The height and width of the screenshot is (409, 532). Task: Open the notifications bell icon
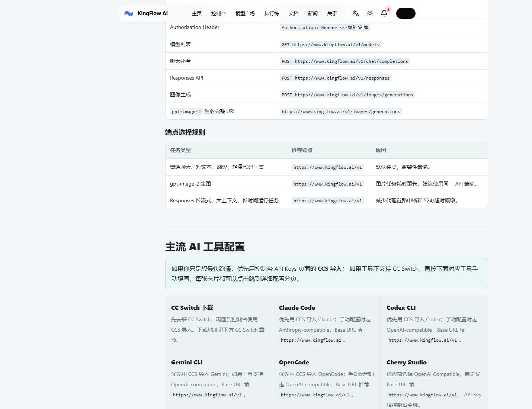pyautogui.click(x=384, y=13)
